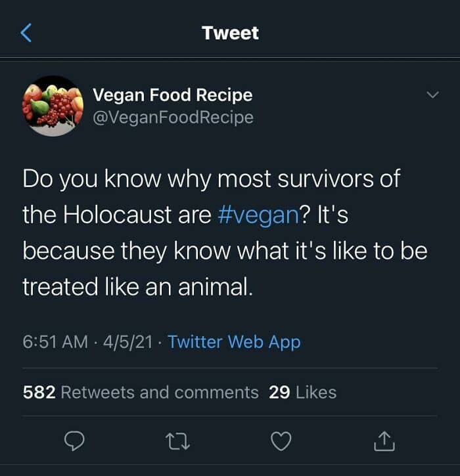Screen dimensions: 460x476
Task: Tap the line "because they know what it's like"
Action: pos(224,251)
